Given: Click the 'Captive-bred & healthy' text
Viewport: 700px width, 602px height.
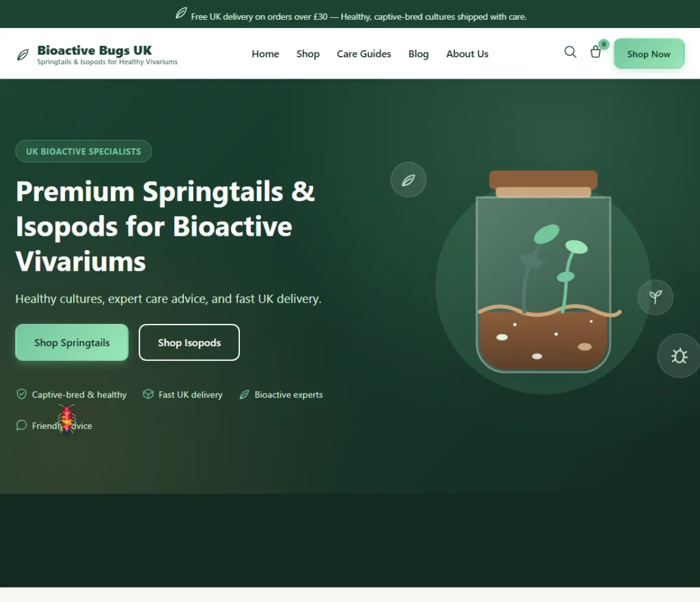Looking at the screenshot, I should [x=79, y=394].
